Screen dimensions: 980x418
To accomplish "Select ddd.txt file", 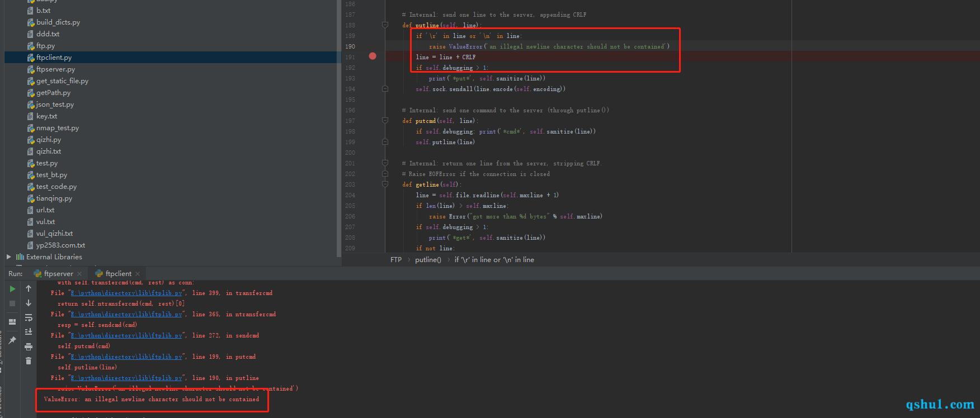I will pos(48,34).
